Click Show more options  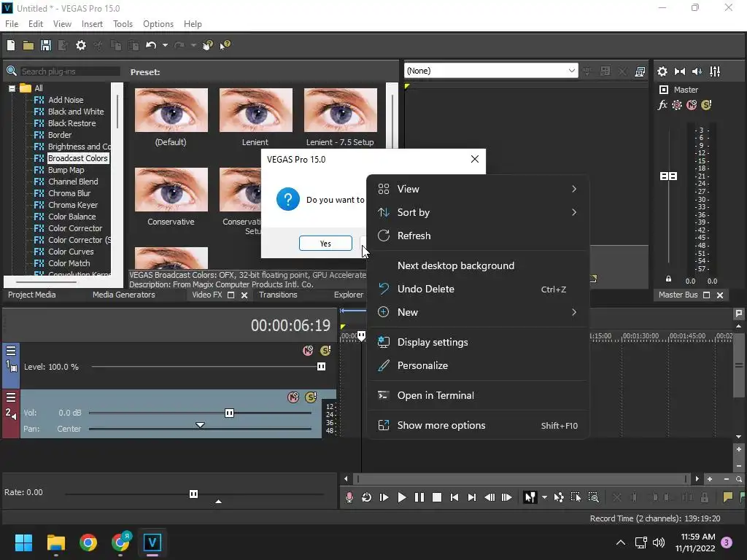point(478,426)
